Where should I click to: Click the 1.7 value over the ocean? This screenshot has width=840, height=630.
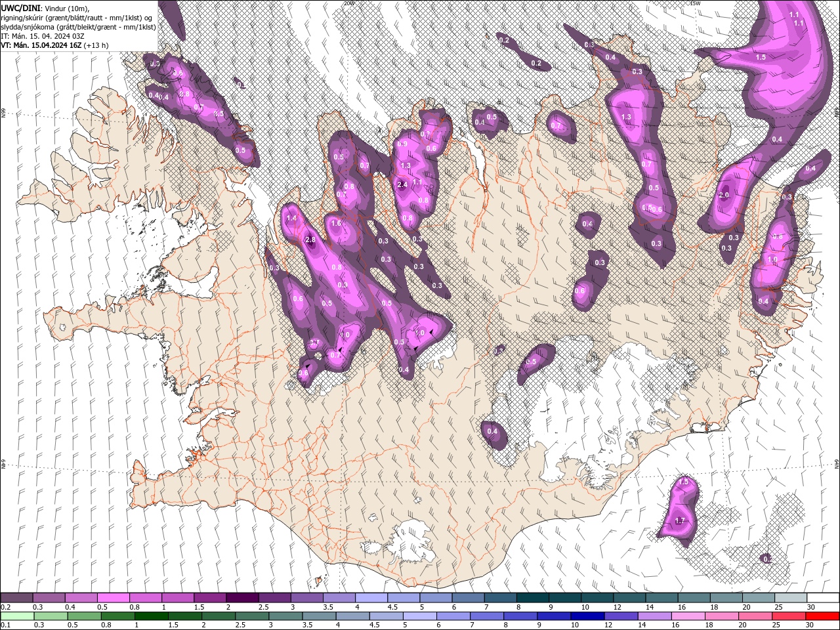pos(680,521)
